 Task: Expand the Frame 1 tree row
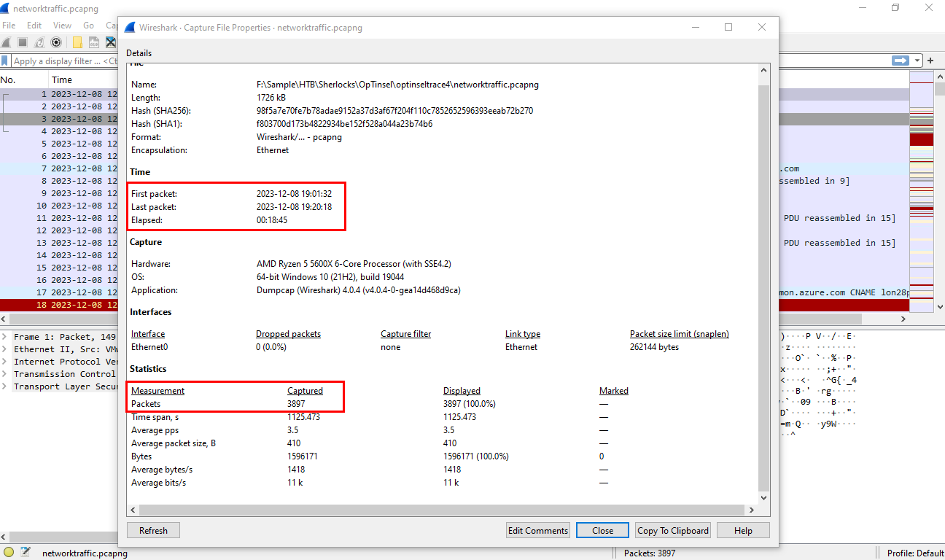click(5, 337)
